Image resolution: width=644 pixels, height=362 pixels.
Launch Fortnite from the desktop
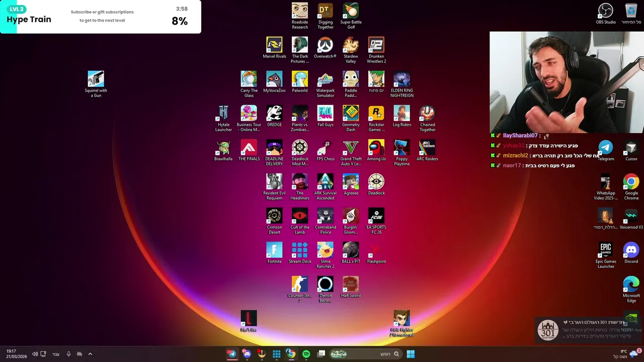274,252
